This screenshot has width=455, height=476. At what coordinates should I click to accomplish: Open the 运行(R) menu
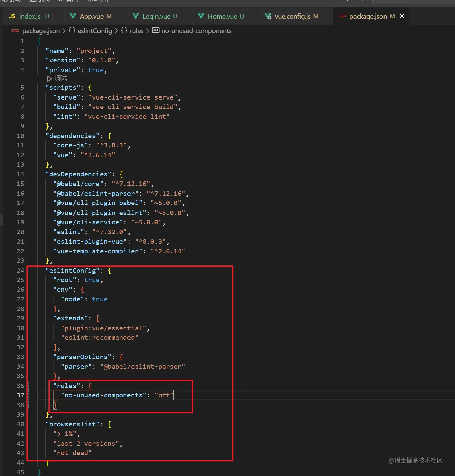pyautogui.click(x=38, y=1)
